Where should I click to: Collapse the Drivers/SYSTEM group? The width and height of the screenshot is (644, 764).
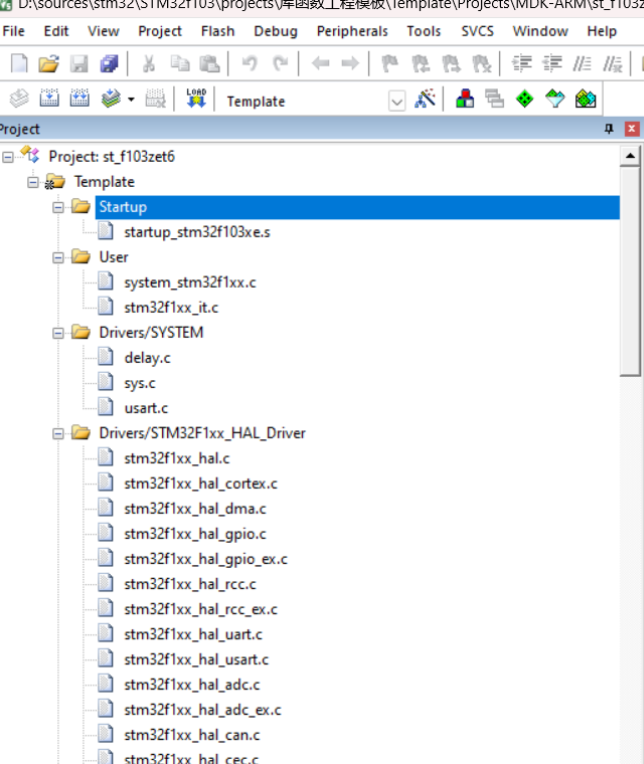pyautogui.click(x=58, y=333)
